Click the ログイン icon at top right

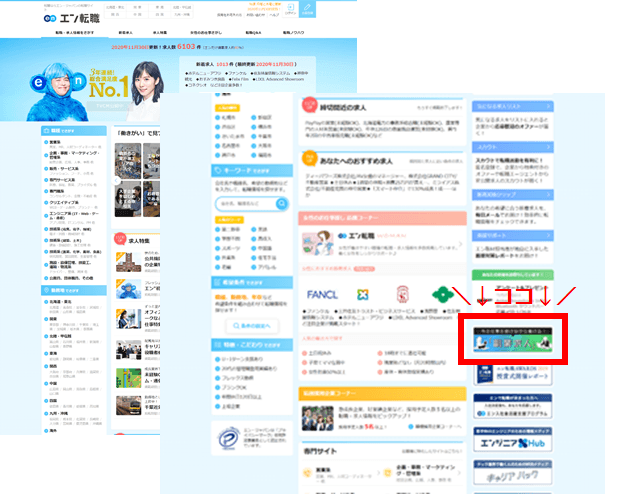point(290,12)
